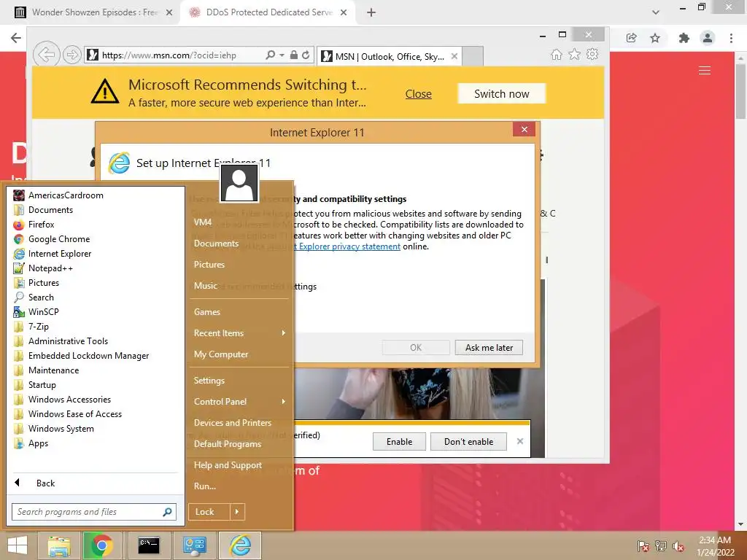Click Ask me later in IE setup
747x560 pixels.
pos(489,348)
